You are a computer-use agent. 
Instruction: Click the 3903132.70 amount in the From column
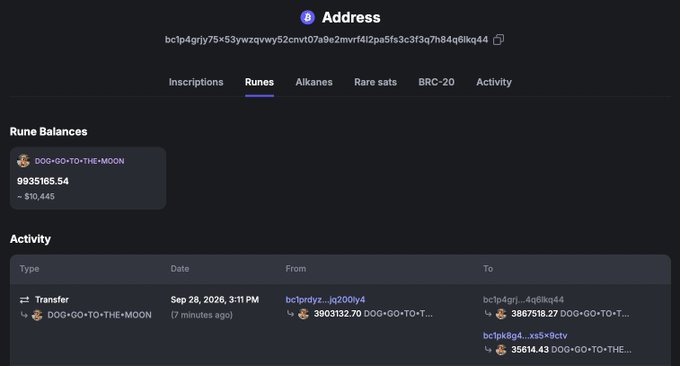337,314
